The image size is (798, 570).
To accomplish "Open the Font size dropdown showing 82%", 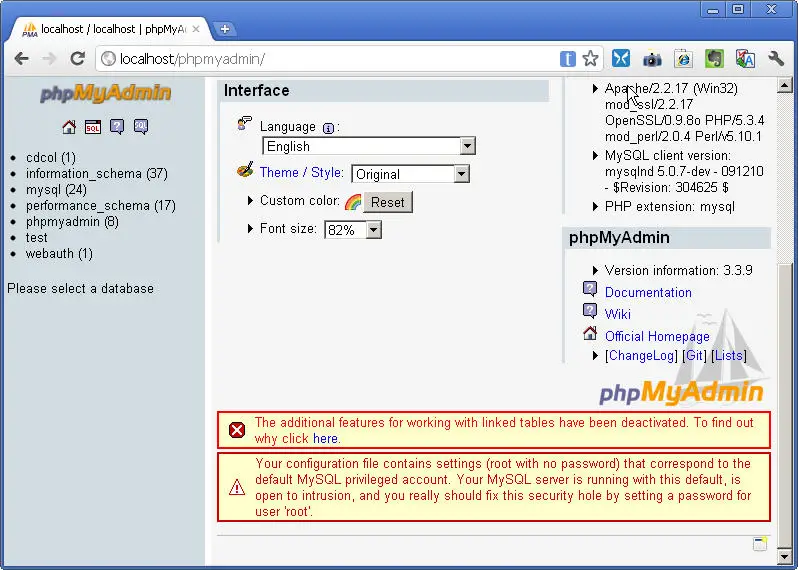I will click(353, 230).
